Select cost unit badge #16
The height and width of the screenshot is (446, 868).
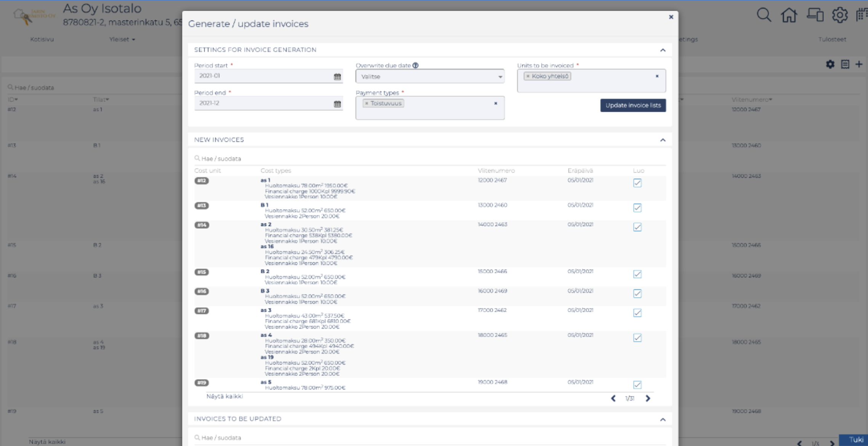tap(202, 292)
